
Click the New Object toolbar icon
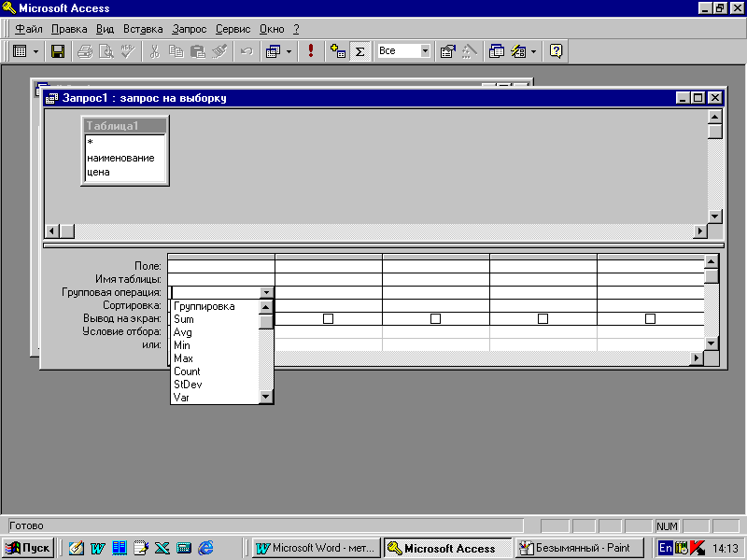[x=518, y=51]
